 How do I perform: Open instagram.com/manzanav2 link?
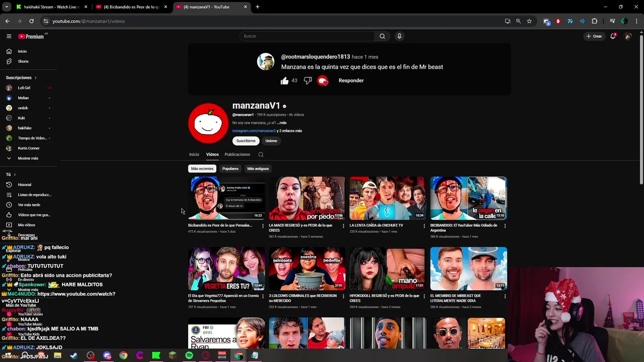(x=254, y=131)
